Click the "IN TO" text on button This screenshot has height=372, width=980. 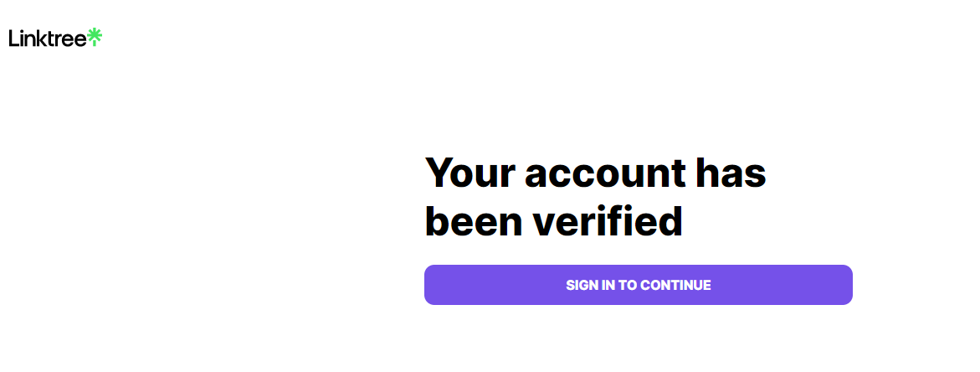(x=619, y=286)
